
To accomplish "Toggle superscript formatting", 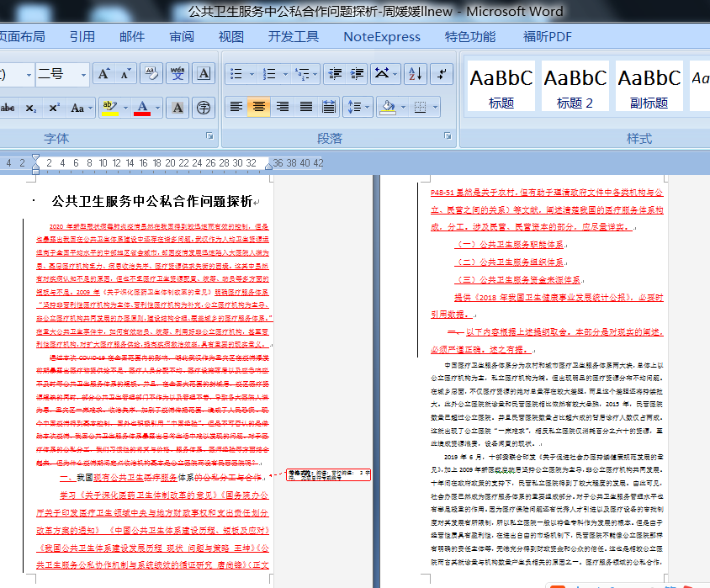I will [54, 108].
